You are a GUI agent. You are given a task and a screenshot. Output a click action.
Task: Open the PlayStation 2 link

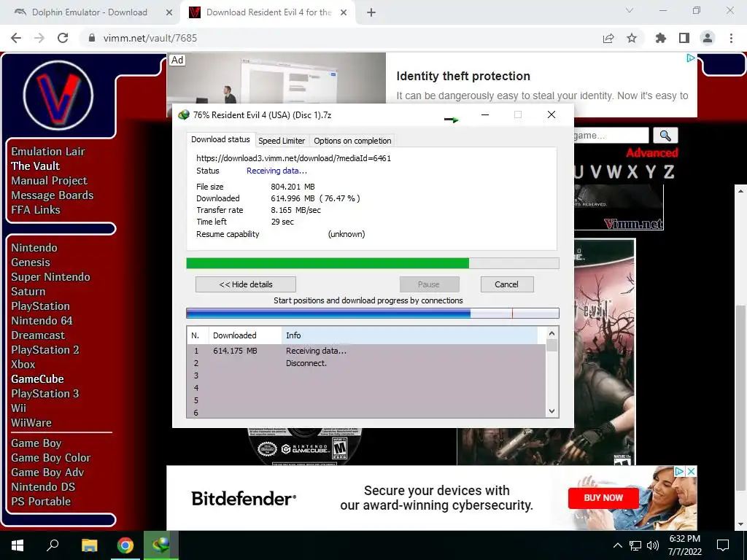pos(45,350)
